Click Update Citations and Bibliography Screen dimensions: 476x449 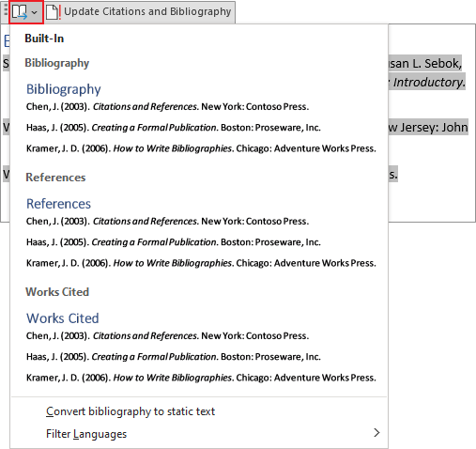pos(147,11)
